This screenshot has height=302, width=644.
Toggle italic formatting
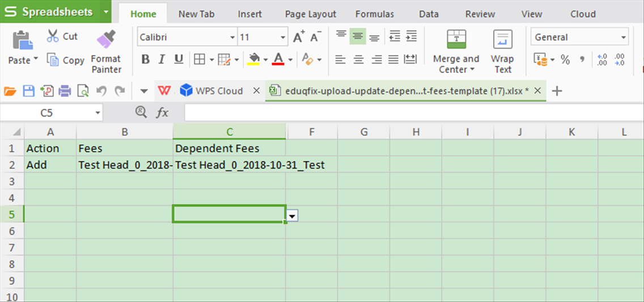coord(162,60)
